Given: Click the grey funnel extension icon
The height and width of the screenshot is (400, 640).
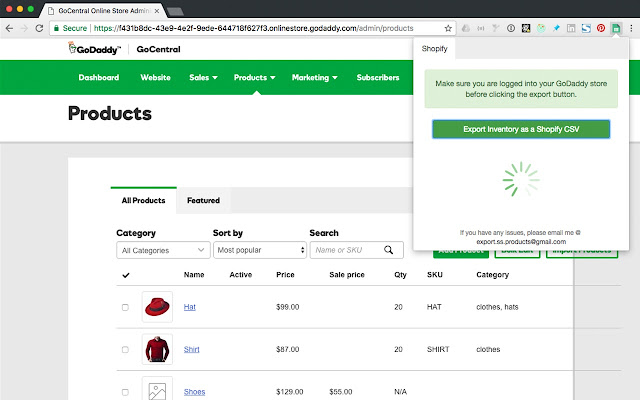Looking at the screenshot, I should tap(496, 28).
